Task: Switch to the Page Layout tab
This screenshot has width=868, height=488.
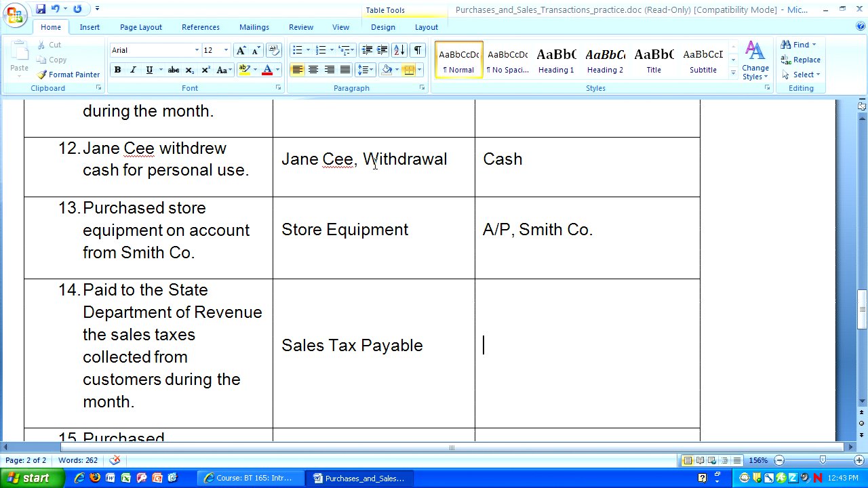Action: click(x=140, y=27)
